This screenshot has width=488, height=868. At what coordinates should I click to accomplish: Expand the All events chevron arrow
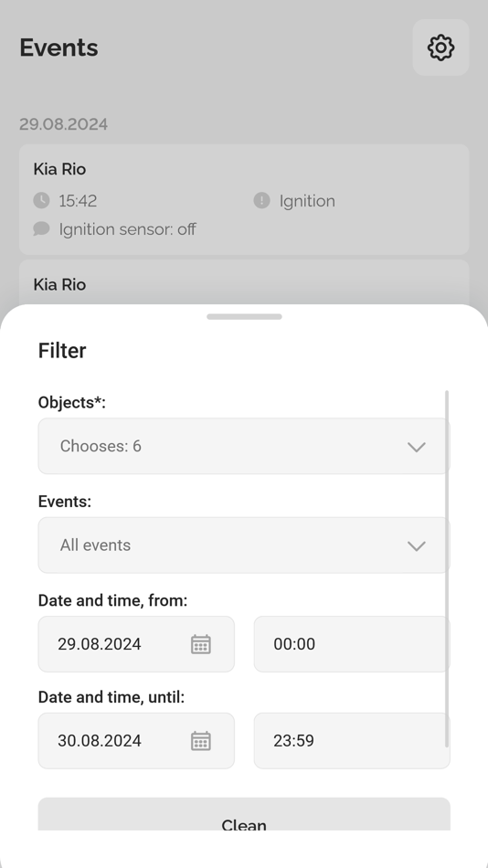[417, 545]
